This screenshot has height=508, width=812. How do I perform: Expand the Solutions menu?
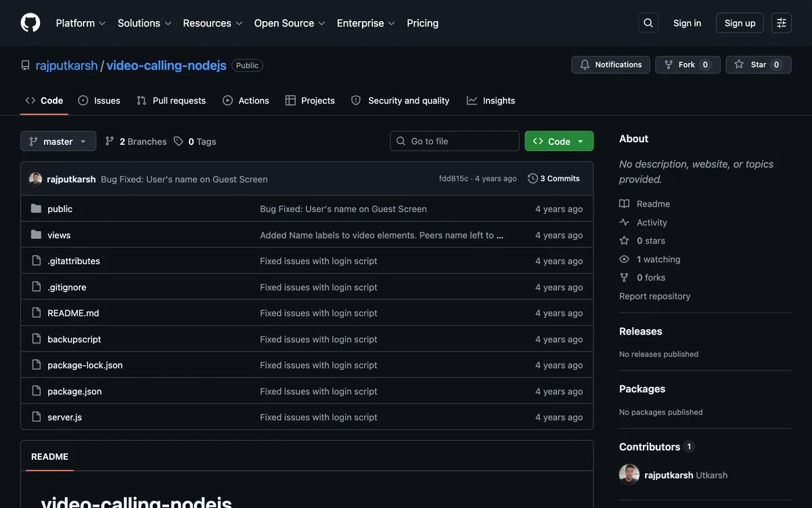[x=145, y=23]
